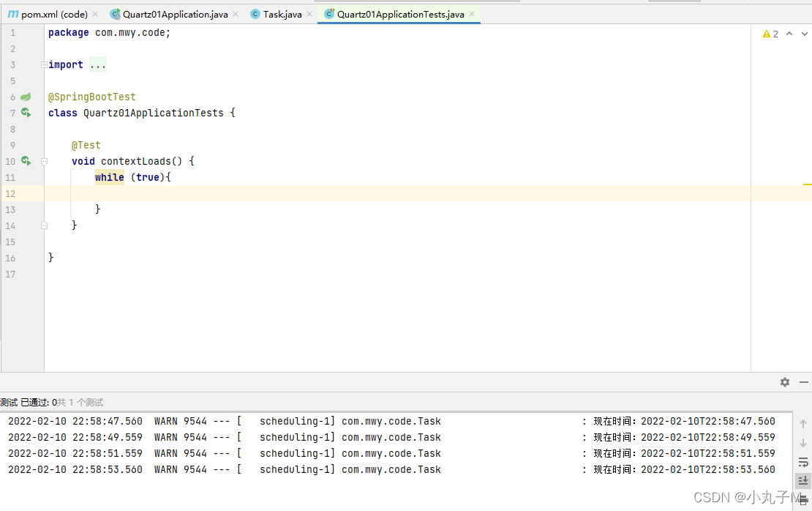Click class name Quartz01ApplicationTests in code
Viewport: 812px width, 511px height.
tap(154, 113)
